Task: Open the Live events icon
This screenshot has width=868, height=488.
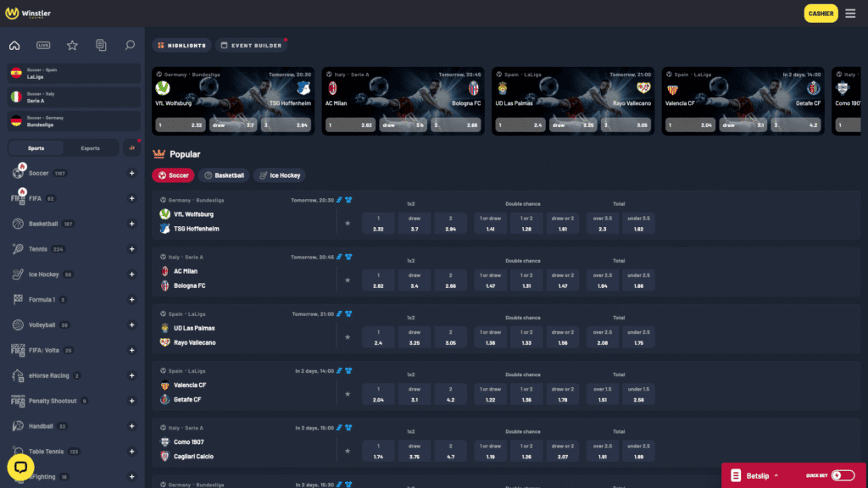Action: (x=43, y=46)
